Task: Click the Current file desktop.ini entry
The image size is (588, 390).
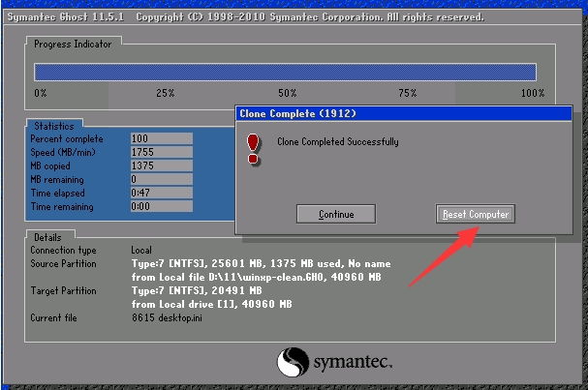Action: (x=167, y=317)
